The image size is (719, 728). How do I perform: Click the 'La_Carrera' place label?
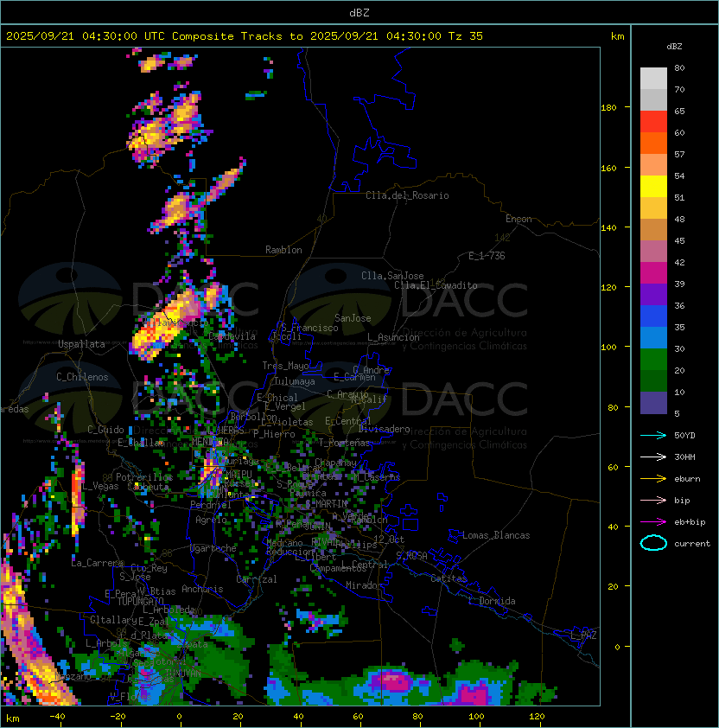coord(98,563)
